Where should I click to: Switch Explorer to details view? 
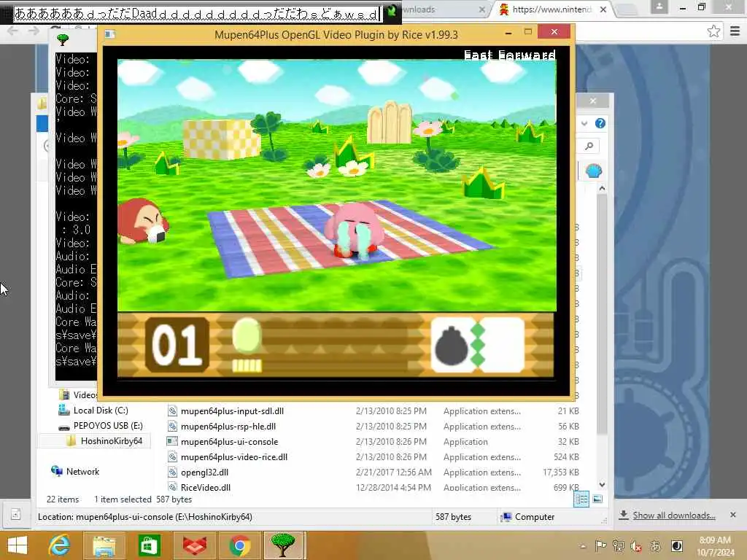(x=581, y=499)
